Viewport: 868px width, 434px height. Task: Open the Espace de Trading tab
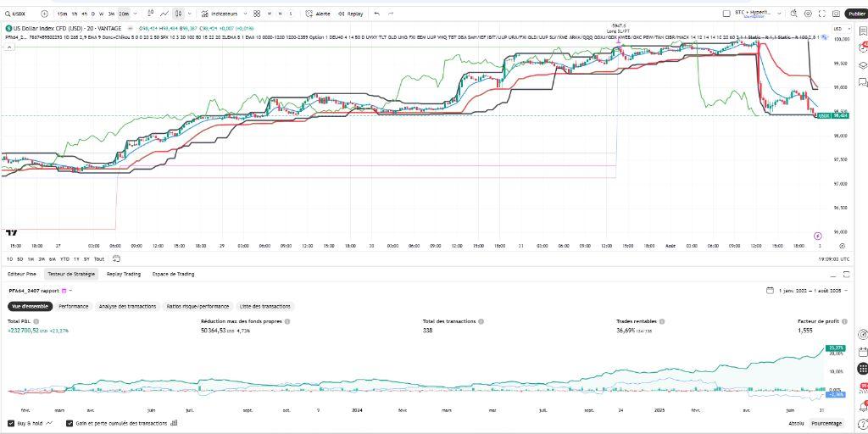click(173, 274)
